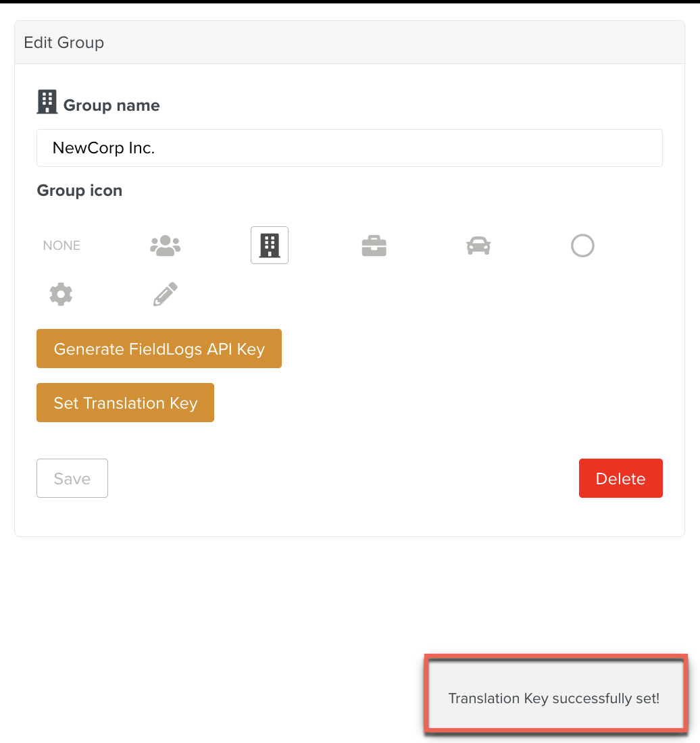Select the pencil group icon
The width and height of the screenshot is (700, 743).
point(165,294)
